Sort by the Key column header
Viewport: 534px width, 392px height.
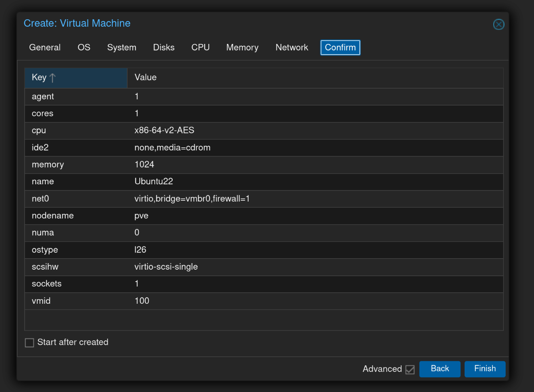pos(76,78)
